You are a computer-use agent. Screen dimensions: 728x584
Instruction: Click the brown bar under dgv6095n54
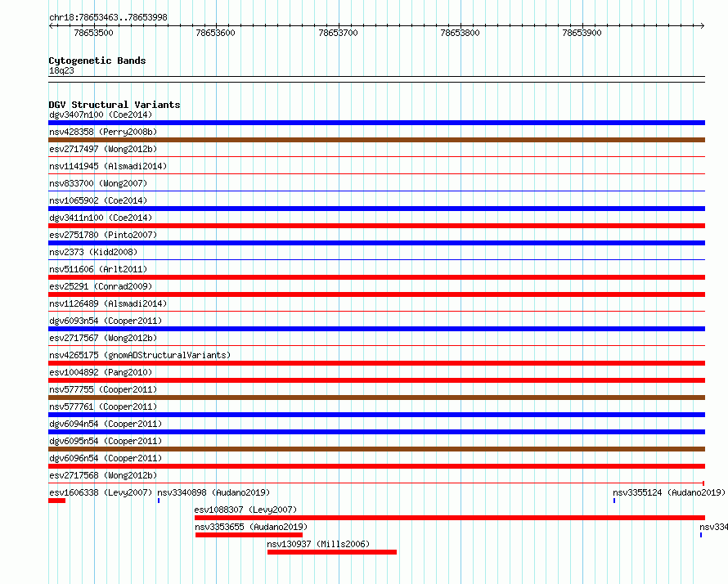376,449
